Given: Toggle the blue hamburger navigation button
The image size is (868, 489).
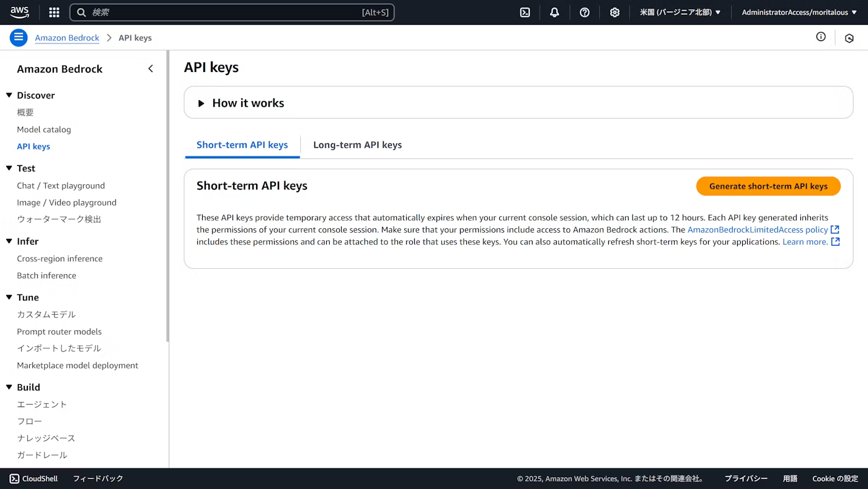Looking at the screenshot, I should 19,38.
